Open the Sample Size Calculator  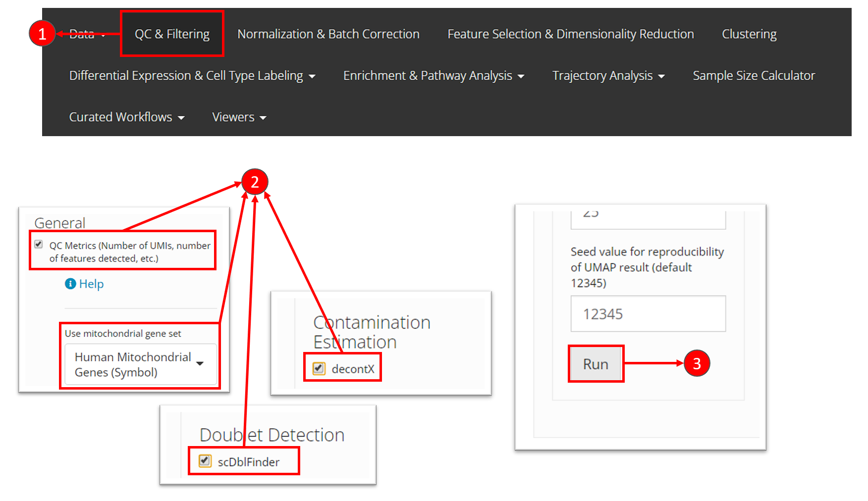[754, 76]
